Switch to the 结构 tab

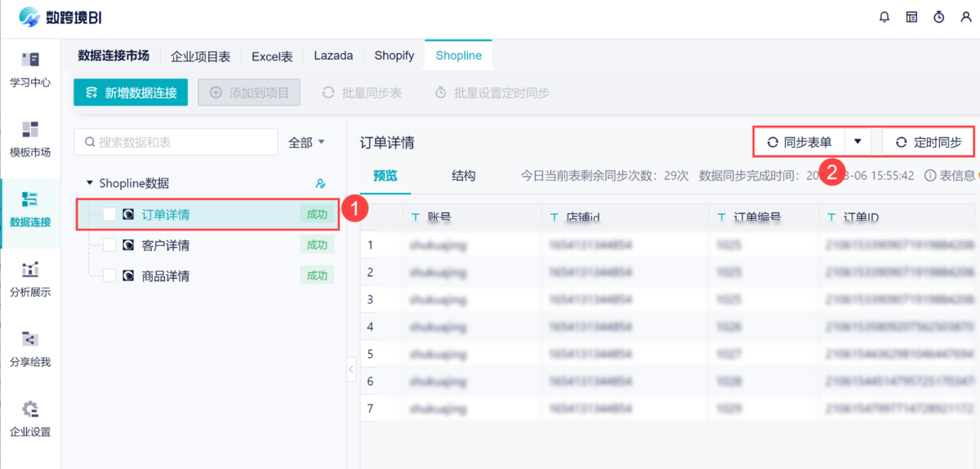(464, 176)
